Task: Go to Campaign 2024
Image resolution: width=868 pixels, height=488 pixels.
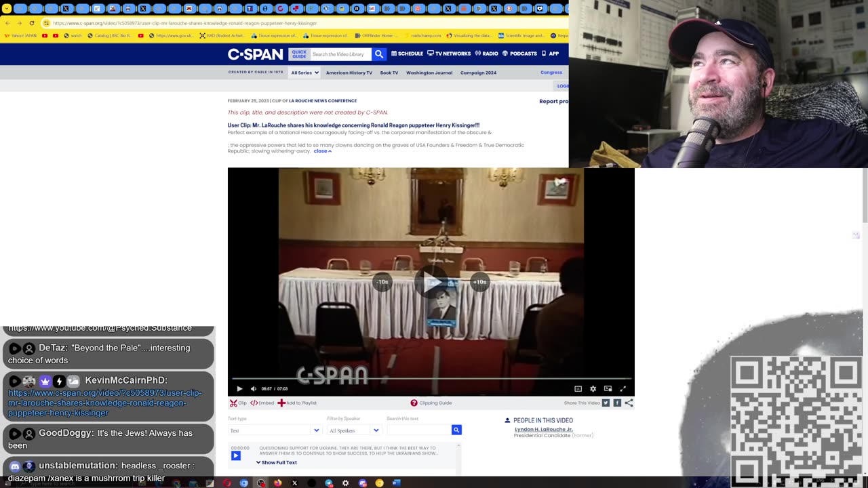Action: pyautogui.click(x=478, y=73)
